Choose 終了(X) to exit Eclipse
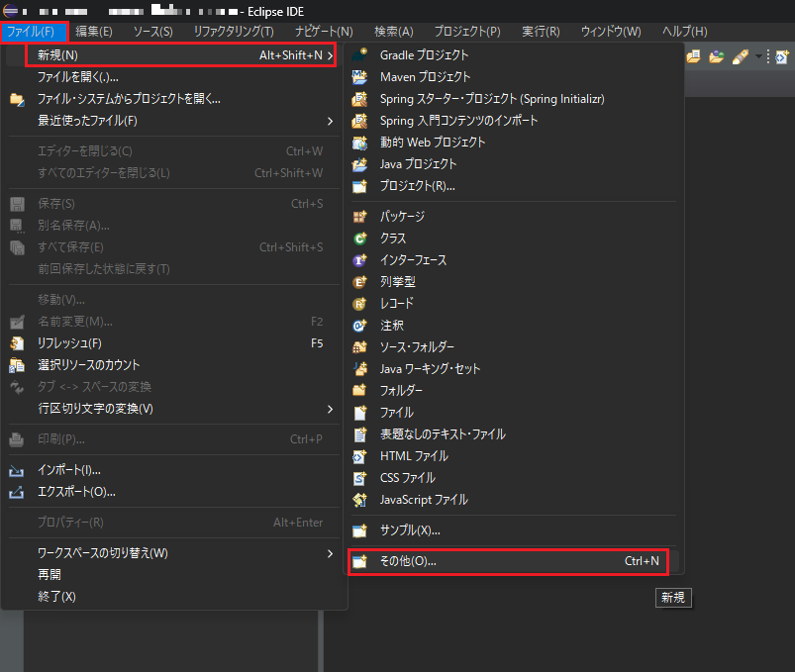The image size is (795, 672). [x=174, y=597]
